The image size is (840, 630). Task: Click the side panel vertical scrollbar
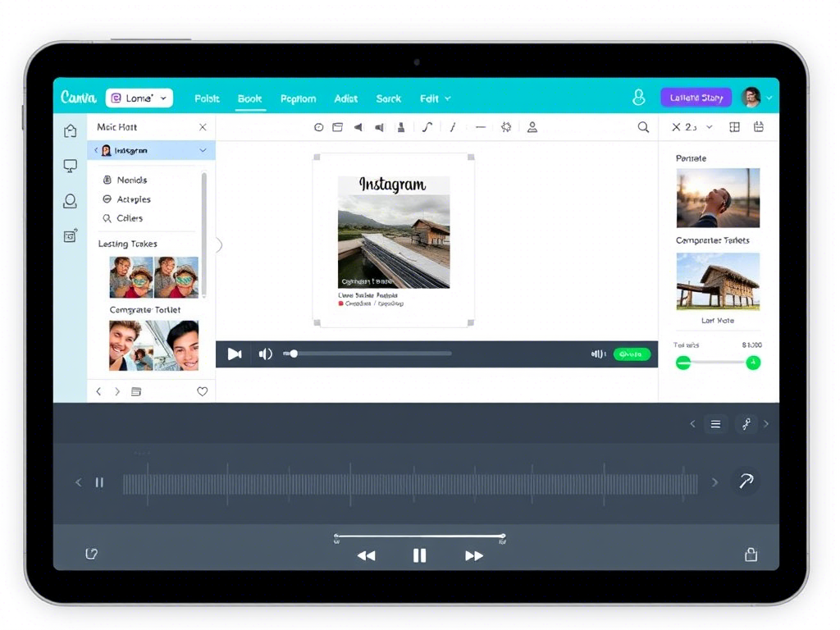(203, 235)
